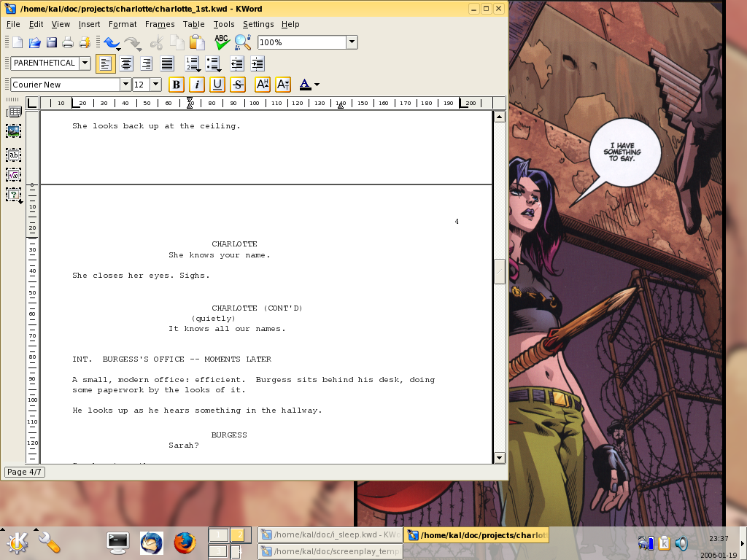Print the document with the printer icon

pos(68,42)
